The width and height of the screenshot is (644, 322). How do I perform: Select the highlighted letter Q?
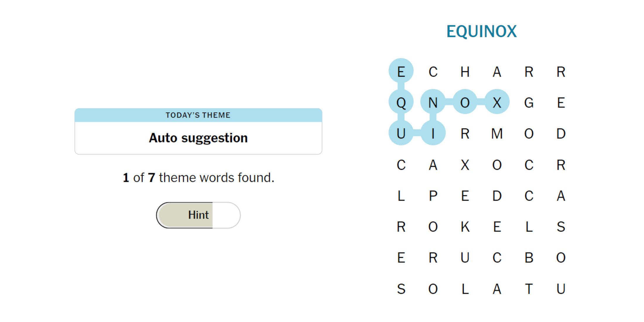(401, 102)
